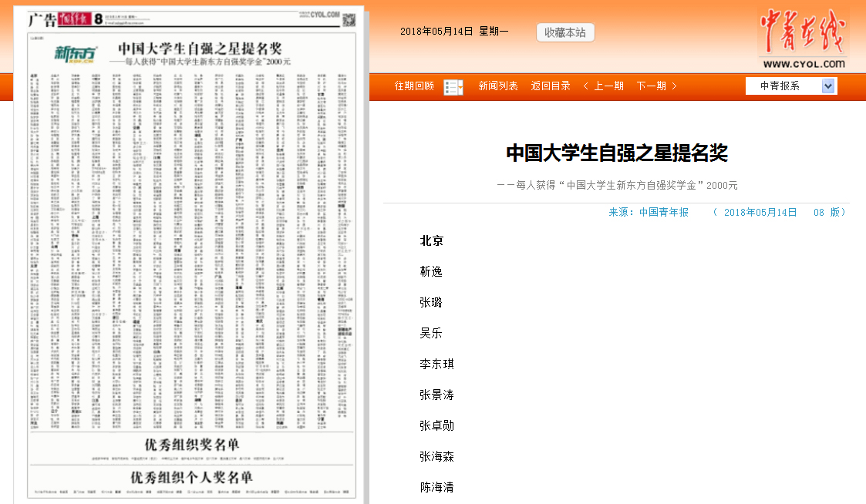Viewport: 866px width, 504px height.
Task: Click the 中青在线 site logo
Action: pos(804,39)
